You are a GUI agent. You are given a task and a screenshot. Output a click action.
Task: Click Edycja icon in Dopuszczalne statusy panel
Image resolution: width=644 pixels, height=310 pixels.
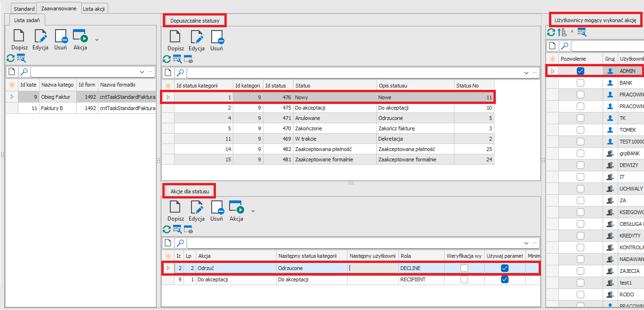pos(196,38)
